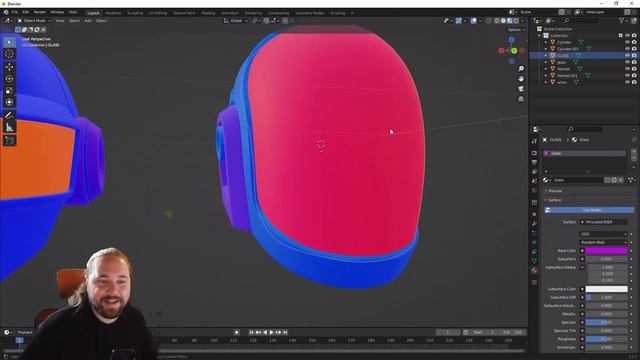Viewport: 640px width, 360px height.
Task: Select the Transform tool
Action: click(9, 102)
